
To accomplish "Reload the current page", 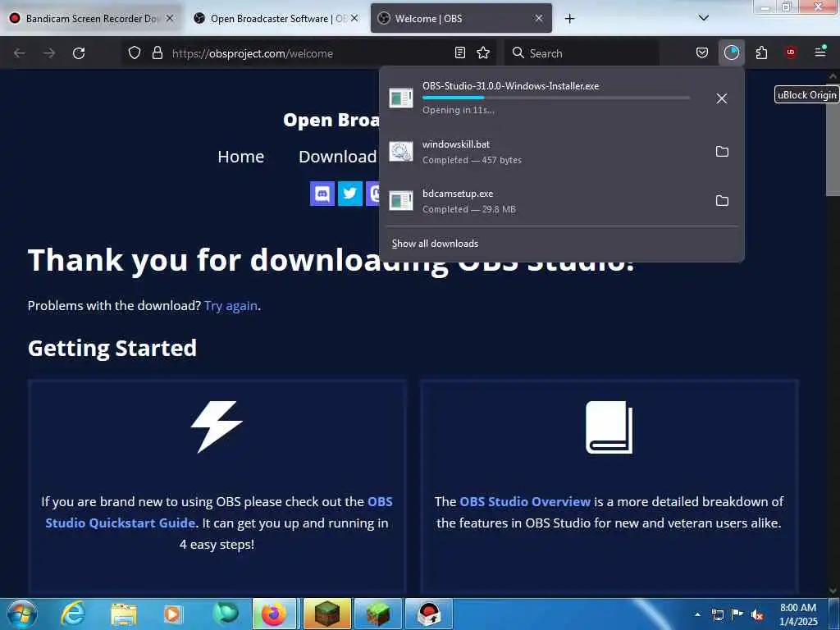I will point(79,53).
